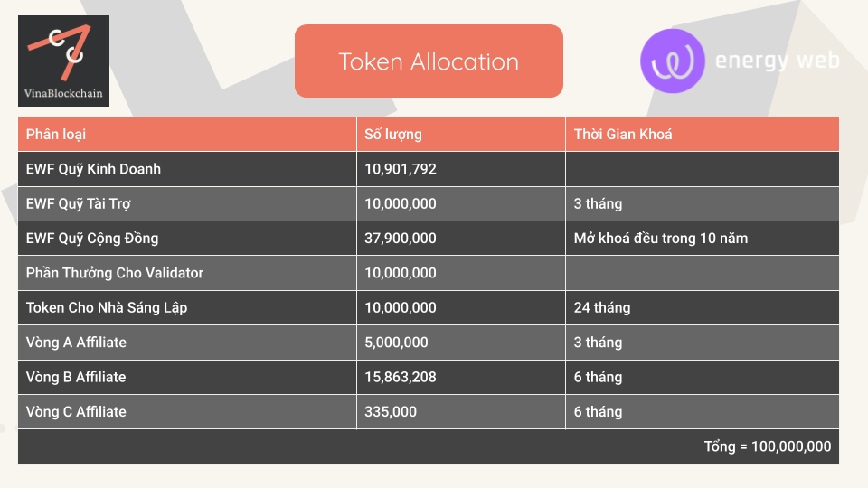Click the VinaBlockchain logo
The image size is (868, 488).
coord(63,61)
